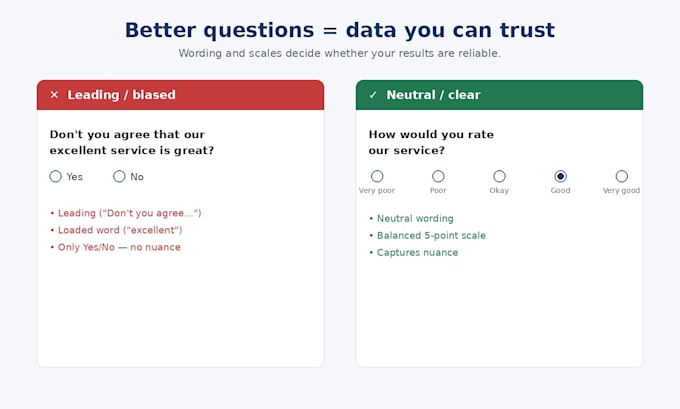Click the How would you rate question text
Image resolution: width=680 pixels, height=409 pixels.
click(x=431, y=142)
